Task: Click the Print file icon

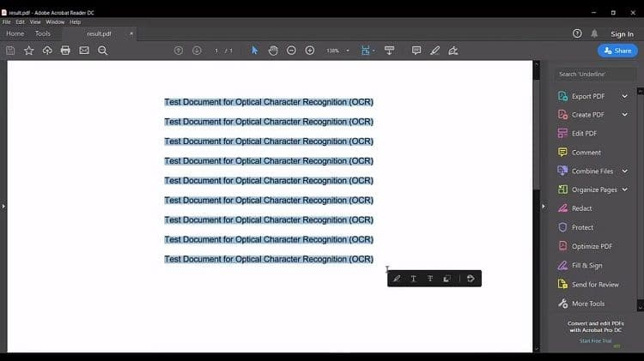Action: point(65,51)
